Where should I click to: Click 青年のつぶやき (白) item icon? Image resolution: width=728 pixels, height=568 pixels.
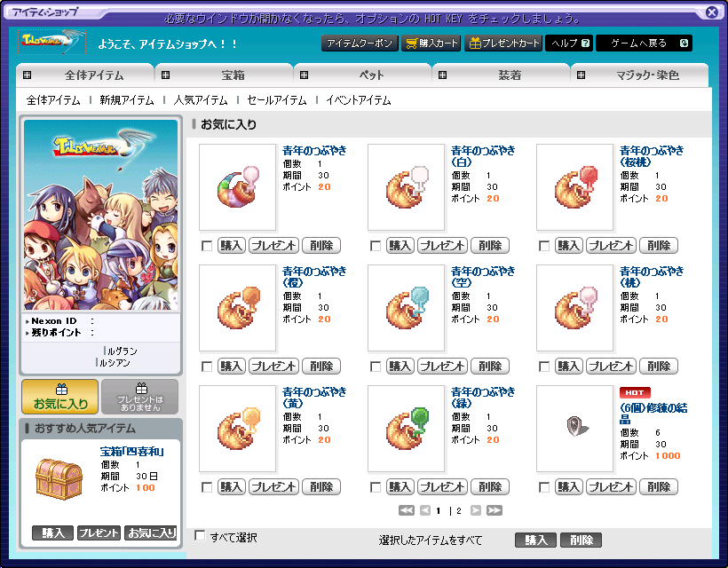tap(407, 187)
